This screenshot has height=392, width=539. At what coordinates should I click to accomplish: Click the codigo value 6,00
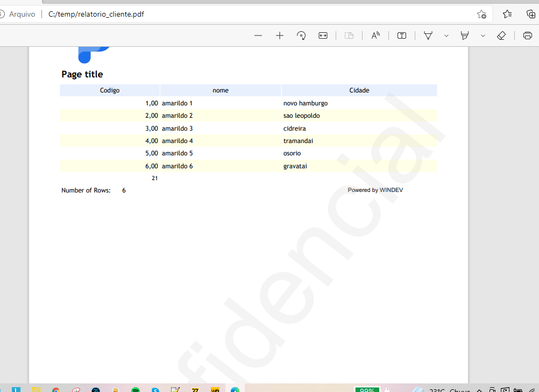(152, 166)
